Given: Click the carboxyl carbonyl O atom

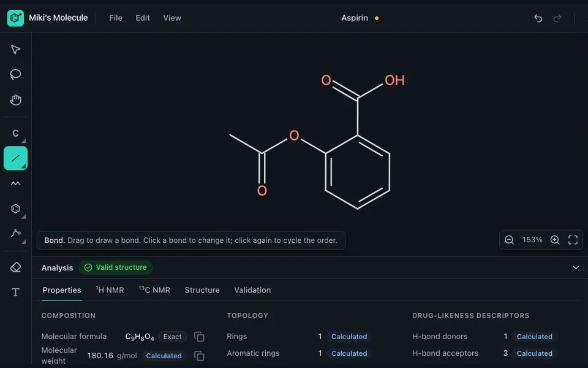Looking at the screenshot, I should coord(326,80).
